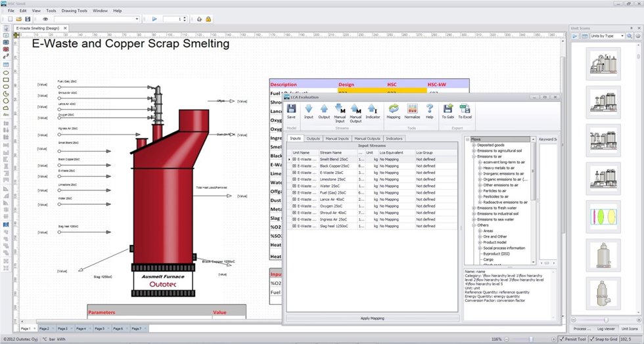Switch to the Outputs tab
This screenshot has width=644, height=344.
pyautogui.click(x=313, y=139)
